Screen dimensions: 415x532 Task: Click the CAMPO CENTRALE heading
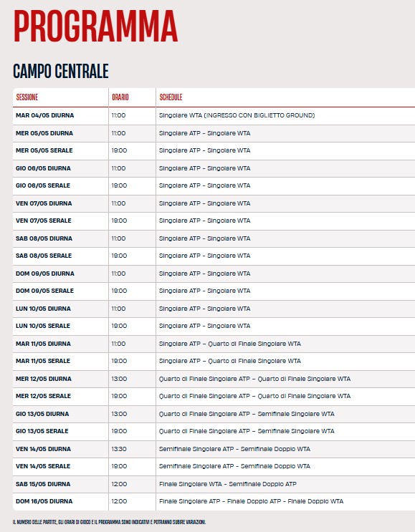click(61, 72)
